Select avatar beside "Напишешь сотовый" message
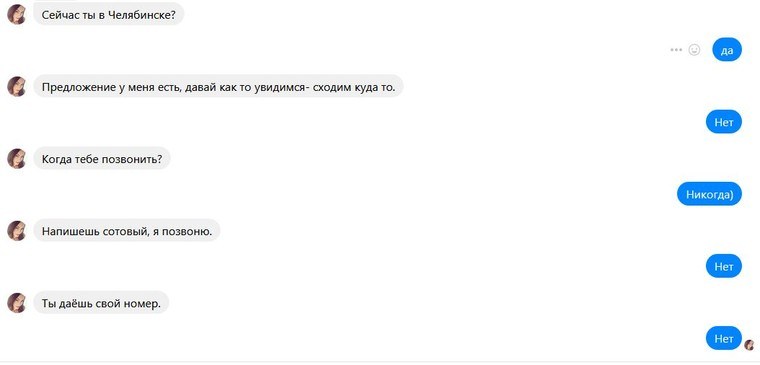760x365 pixels. point(16,231)
